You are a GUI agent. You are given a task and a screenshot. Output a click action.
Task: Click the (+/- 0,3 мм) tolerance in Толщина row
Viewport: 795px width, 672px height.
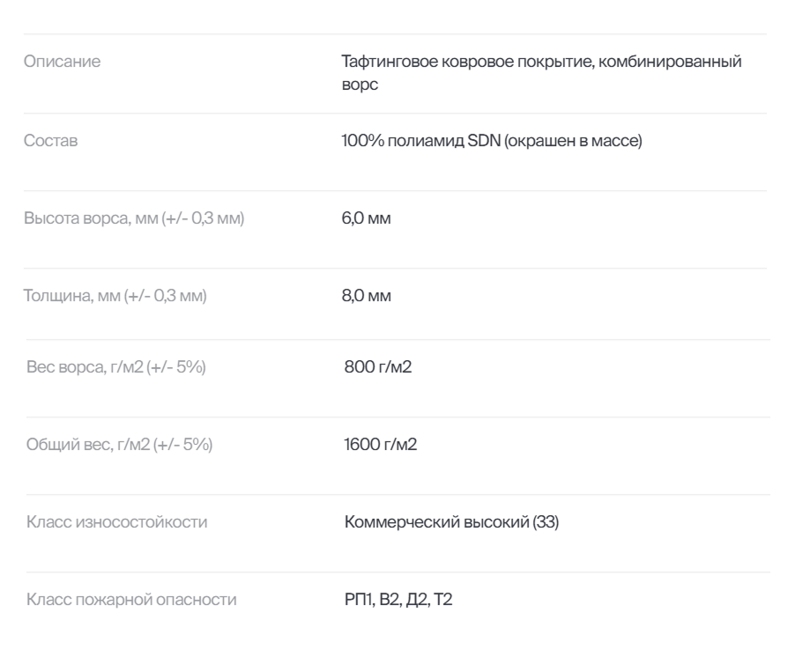(x=166, y=295)
